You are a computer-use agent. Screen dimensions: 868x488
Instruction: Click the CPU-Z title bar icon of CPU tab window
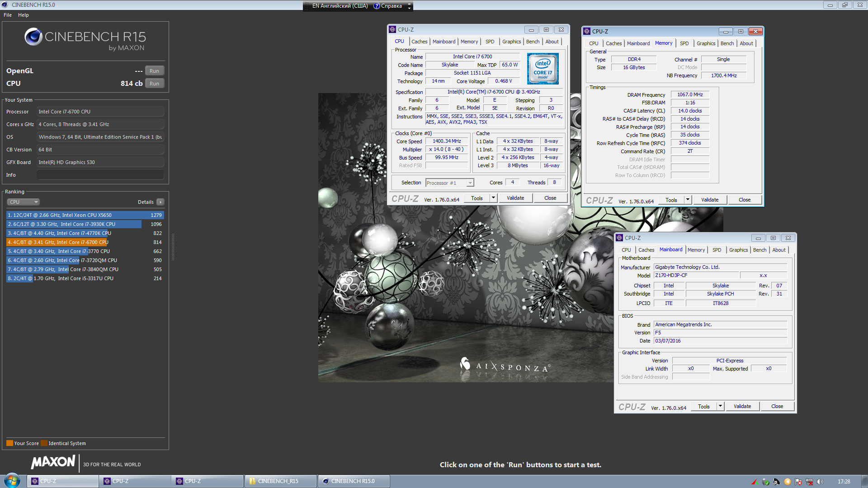(x=392, y=30)
